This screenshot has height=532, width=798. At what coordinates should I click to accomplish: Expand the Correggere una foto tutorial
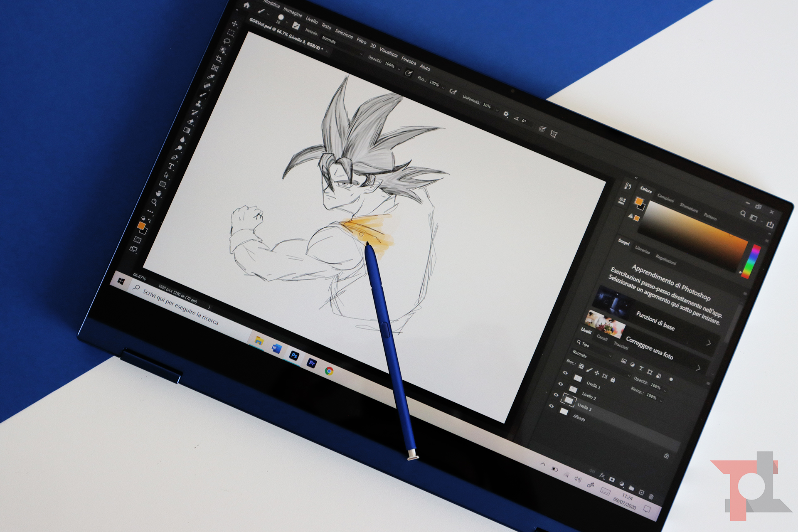click(698, 368)
